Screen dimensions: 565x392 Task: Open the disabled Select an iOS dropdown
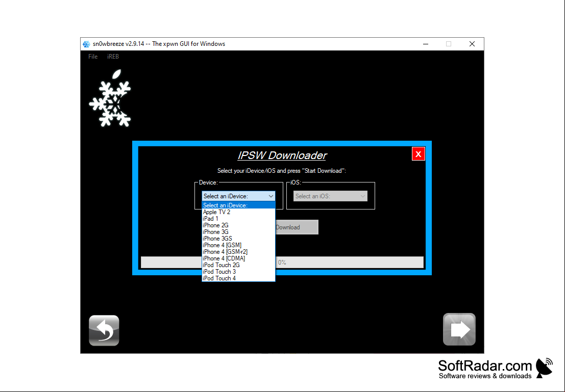click(x=330, y=196)
